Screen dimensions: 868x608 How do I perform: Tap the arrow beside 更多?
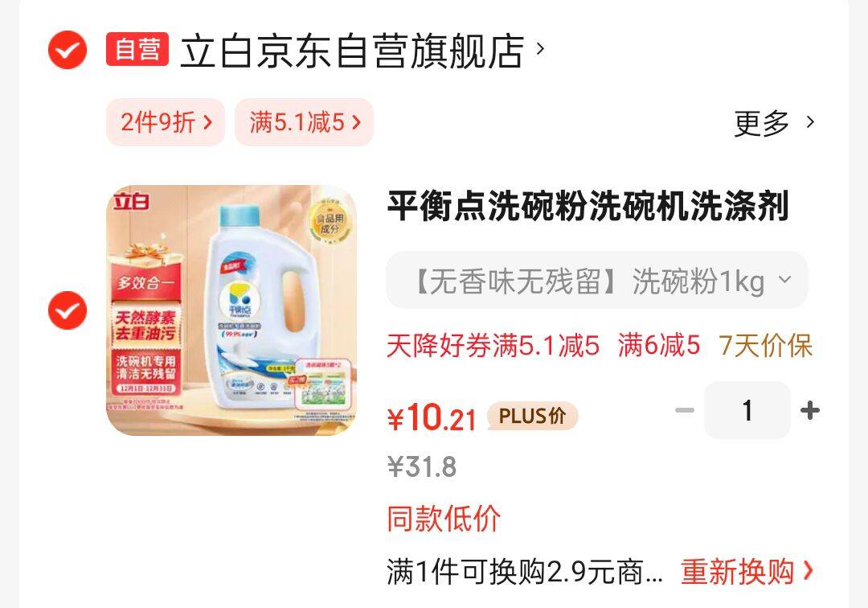(810, 121)
